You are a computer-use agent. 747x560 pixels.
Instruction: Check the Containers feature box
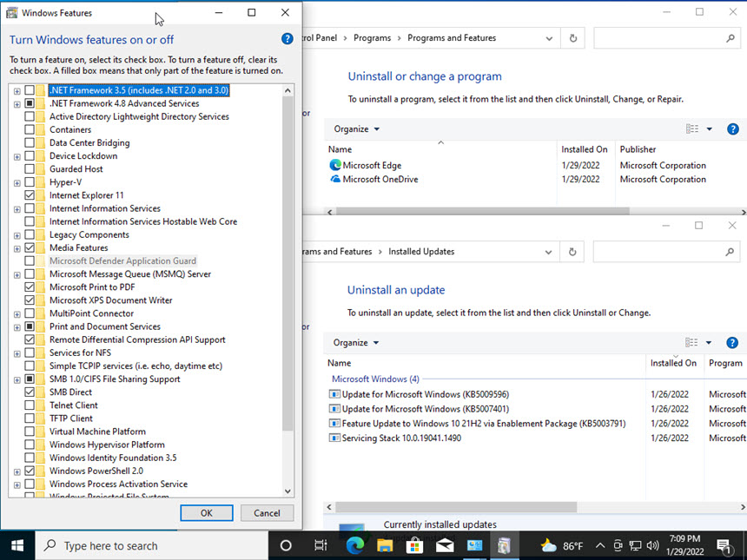coord(30,129)
